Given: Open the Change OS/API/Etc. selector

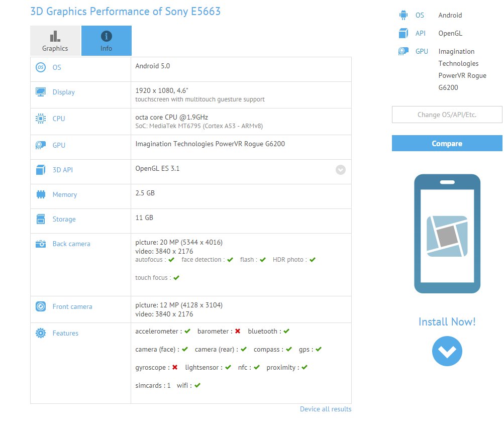Looking at the screenshot, I should (447, 115).
